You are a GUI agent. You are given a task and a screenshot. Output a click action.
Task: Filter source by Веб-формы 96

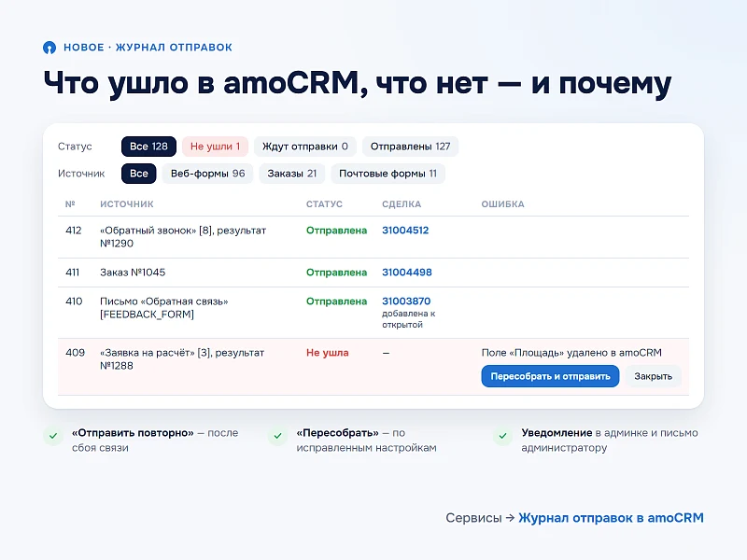pyautogui.click(x=207, y=174)
